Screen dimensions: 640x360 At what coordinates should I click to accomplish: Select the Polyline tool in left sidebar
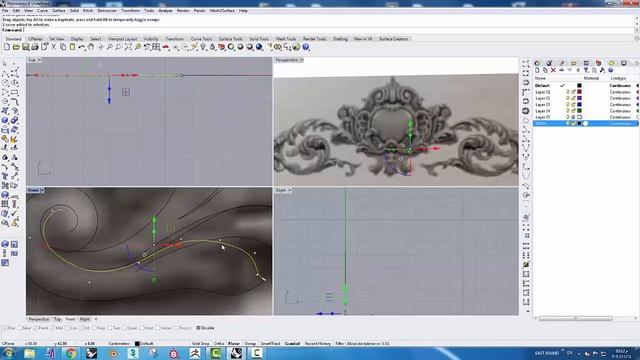coord(5,73)
